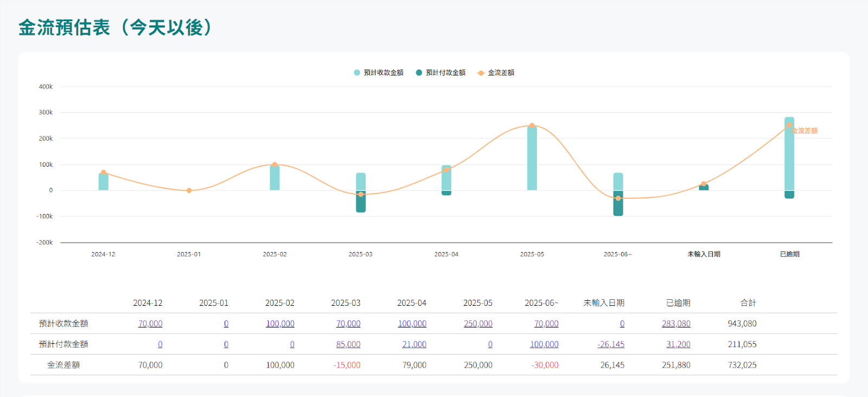Click the 預計付款金額 row label
The height and width of the screenshot is (397, 868).
pyautogui.click(x=63, y=344)
